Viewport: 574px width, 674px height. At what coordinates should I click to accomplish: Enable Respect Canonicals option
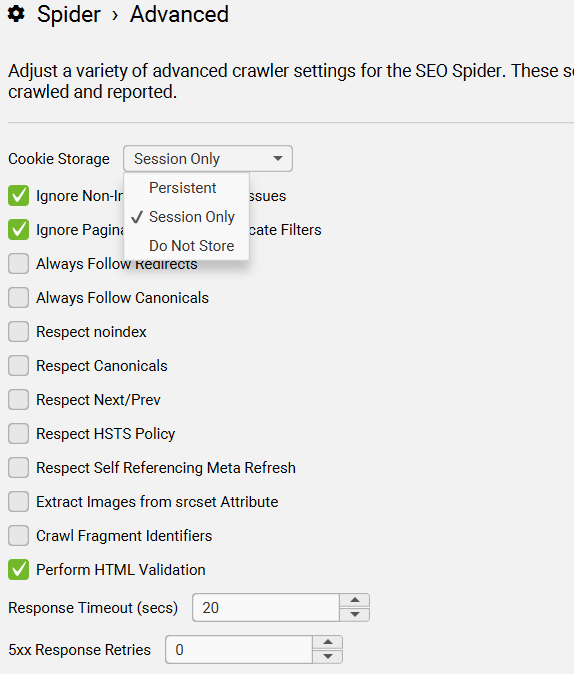pyautogui.click(x=18, y=365)
